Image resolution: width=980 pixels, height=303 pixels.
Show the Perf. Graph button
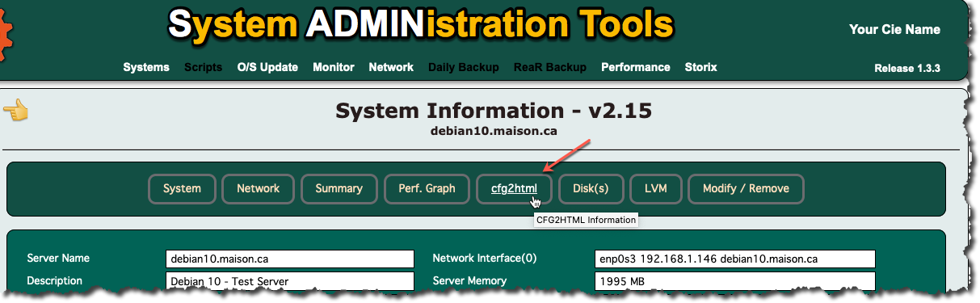click(x=427, y=188)
